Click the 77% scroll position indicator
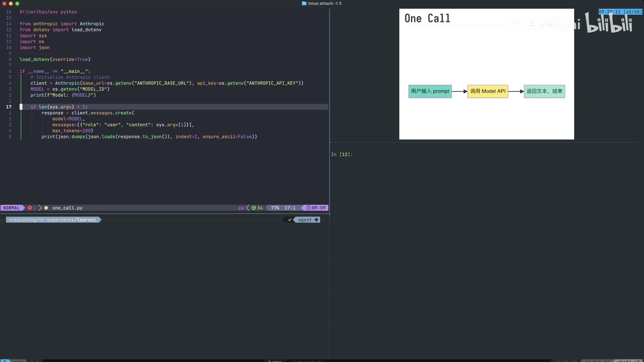This screenshot has width=644, height=362. click(275, 208)
